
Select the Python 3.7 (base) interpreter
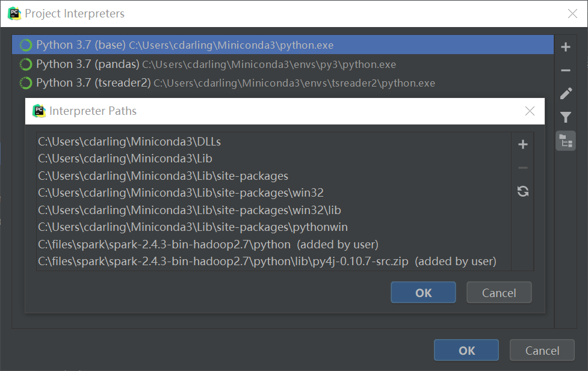tap(184, 45)
